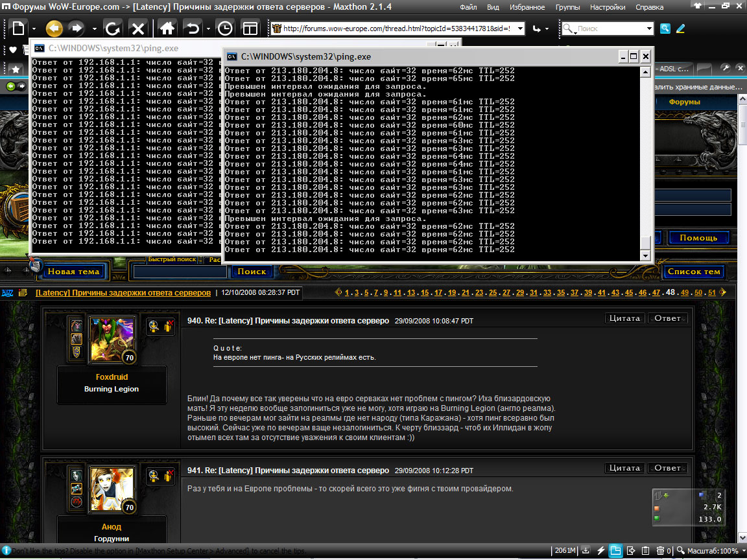Open the [Latency] topic title link
Screen dimensions: 747x560
pyautogui.click(x=123, y=292)
